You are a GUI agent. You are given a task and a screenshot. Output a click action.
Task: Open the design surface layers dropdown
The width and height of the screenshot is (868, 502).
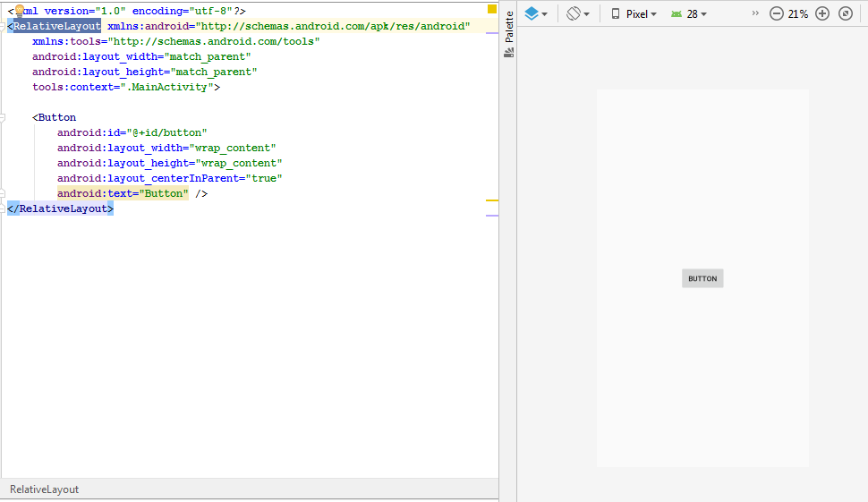point(536,14)
